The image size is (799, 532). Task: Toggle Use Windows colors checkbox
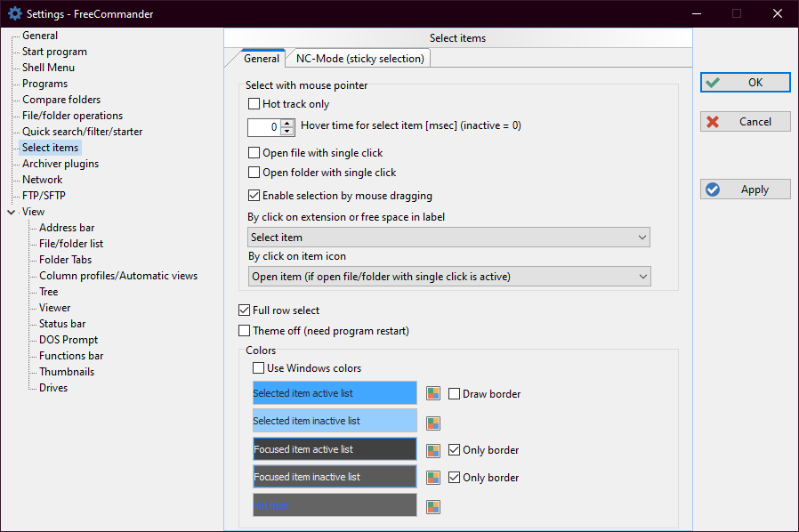pos(259,368)
